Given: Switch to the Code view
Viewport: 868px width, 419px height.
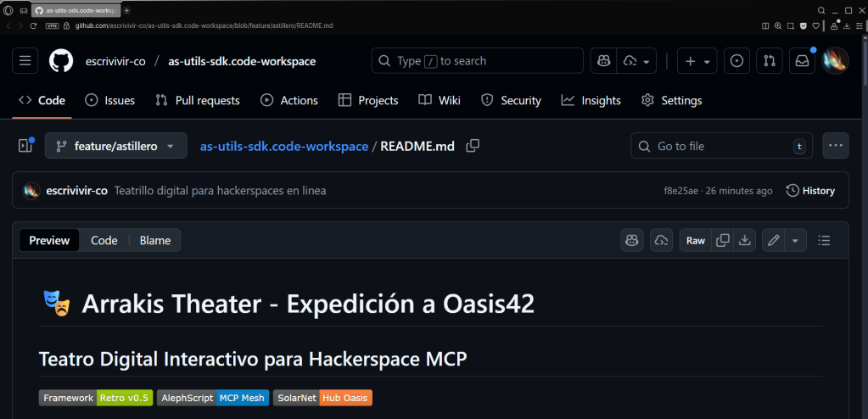Looking at the screenshot, I should 104,241.
